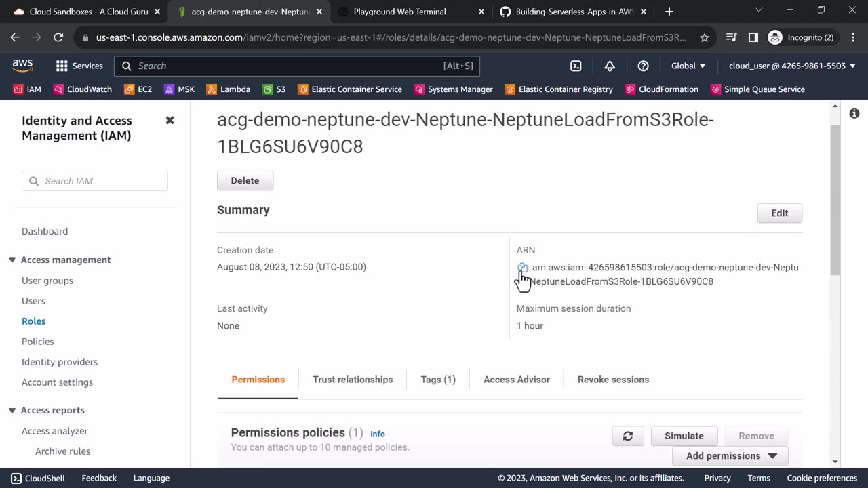Open the Systems Manager bookmark
This screenshot has width=868, height=488.
pos(453,89)
